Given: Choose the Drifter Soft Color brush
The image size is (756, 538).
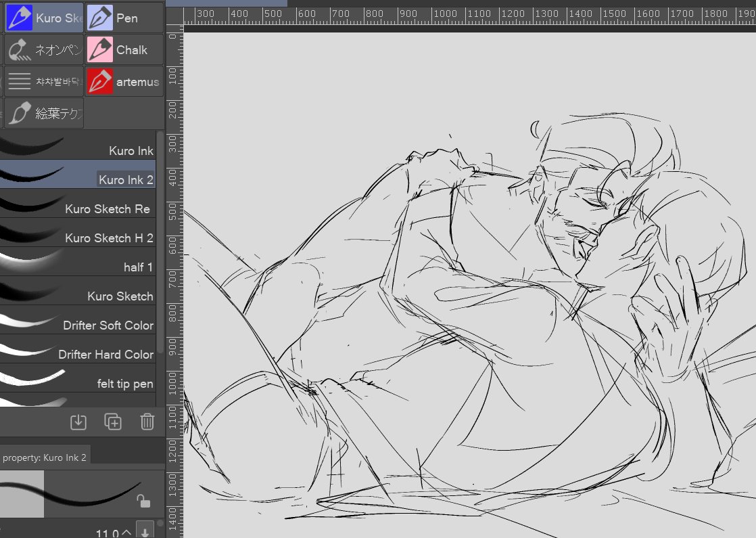Looking at the screenshot, I should pos(78,320).
